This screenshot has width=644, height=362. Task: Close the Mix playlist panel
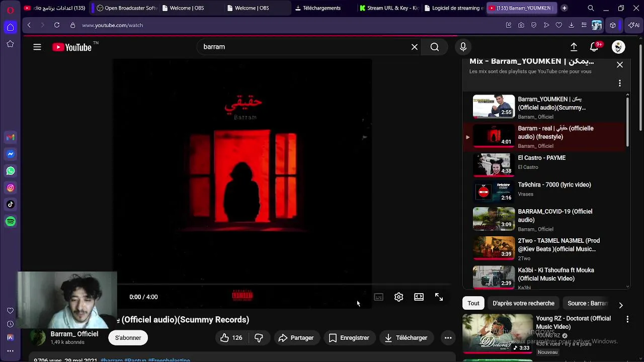click(620, 65)
